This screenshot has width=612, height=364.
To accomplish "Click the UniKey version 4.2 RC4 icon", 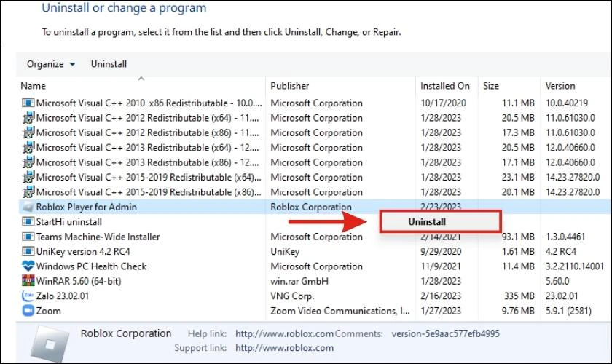I will point(28,251).
